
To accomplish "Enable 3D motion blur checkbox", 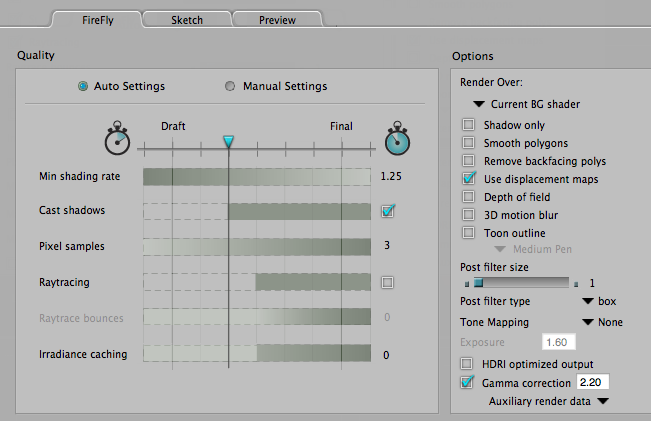I will [469, 214].
